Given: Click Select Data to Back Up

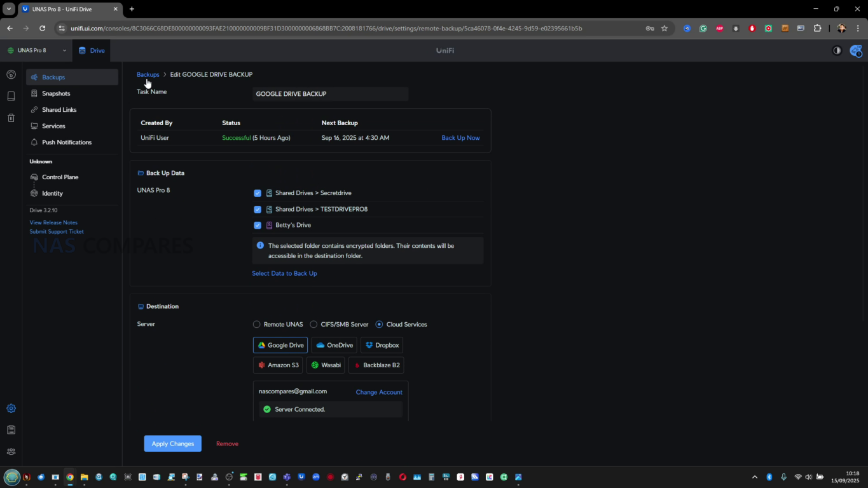Looking at the screenshot, I should (x=284, y=273).
